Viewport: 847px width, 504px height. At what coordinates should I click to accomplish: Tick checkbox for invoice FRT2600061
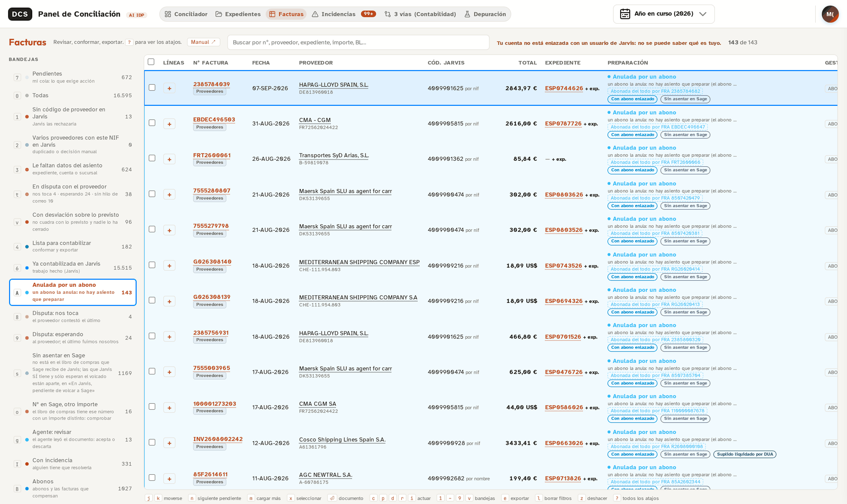(x=152, y=158)
